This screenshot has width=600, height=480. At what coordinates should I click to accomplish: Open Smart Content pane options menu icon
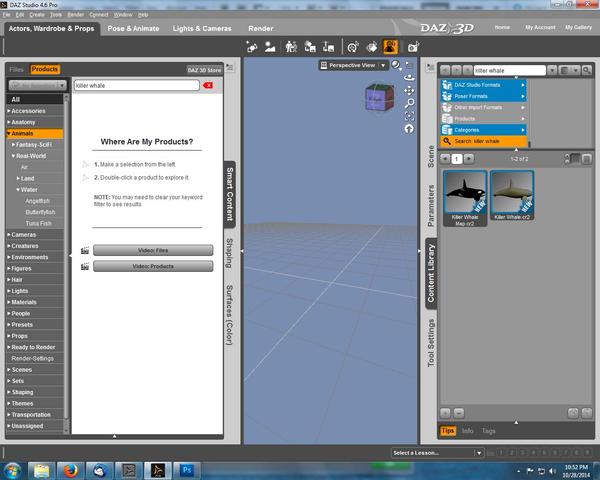point(230,67)
